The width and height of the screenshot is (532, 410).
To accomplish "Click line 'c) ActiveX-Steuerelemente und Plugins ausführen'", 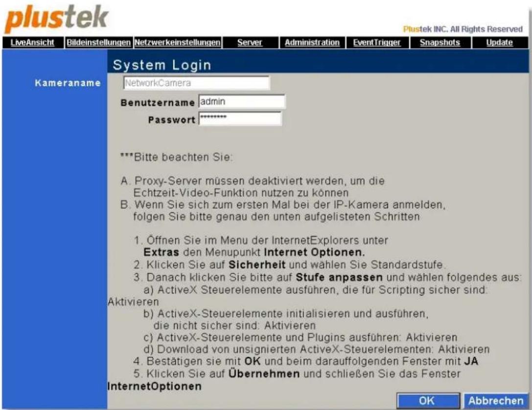I will tap(301, 338).
